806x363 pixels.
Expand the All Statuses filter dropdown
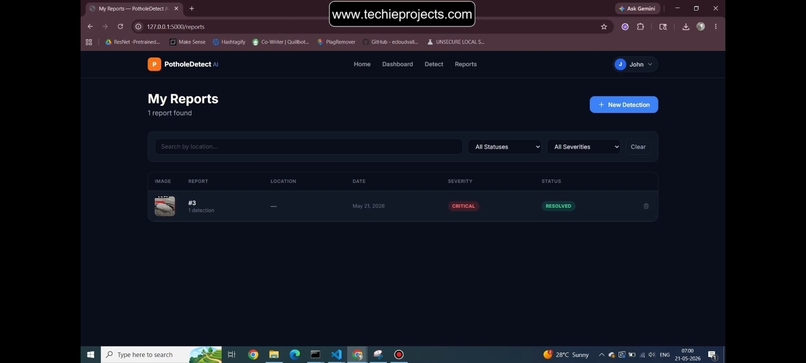pos(505,147)
